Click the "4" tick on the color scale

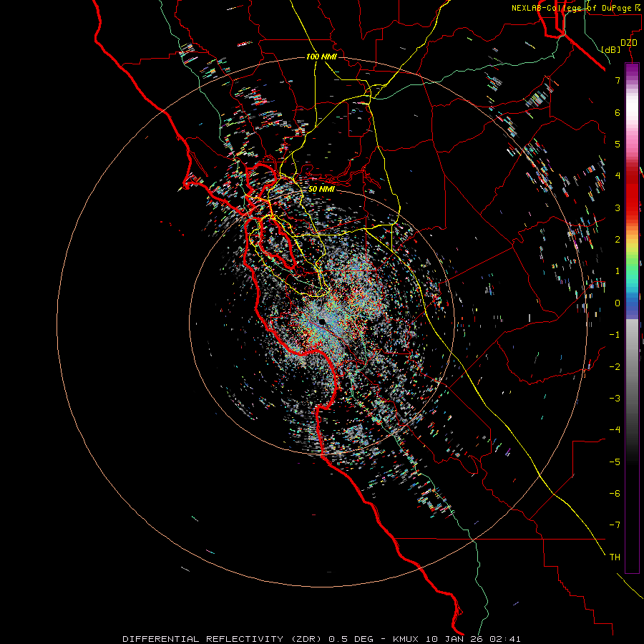coord(618,176)
